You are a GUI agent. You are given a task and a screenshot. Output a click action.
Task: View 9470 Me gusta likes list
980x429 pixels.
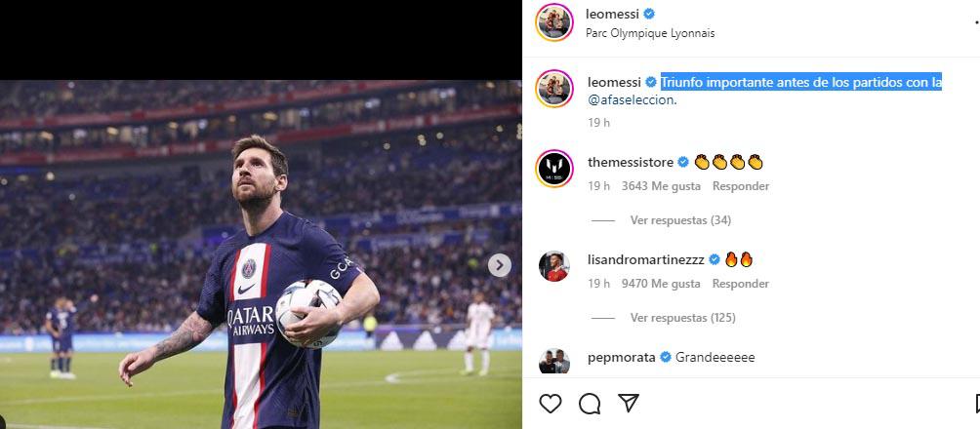(661, 284)
